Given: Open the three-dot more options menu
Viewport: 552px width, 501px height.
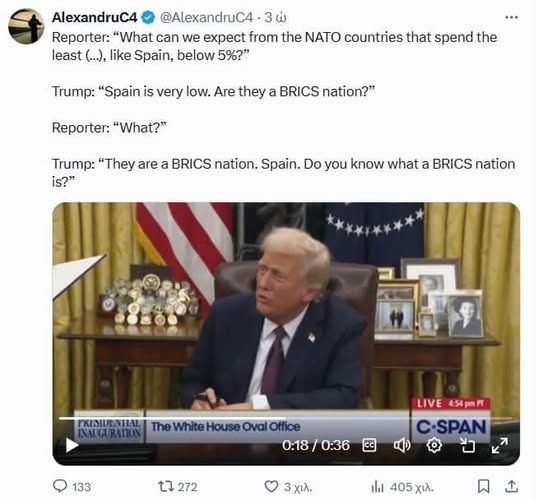Looking at the screenshot, I should (x=511, y=17).
